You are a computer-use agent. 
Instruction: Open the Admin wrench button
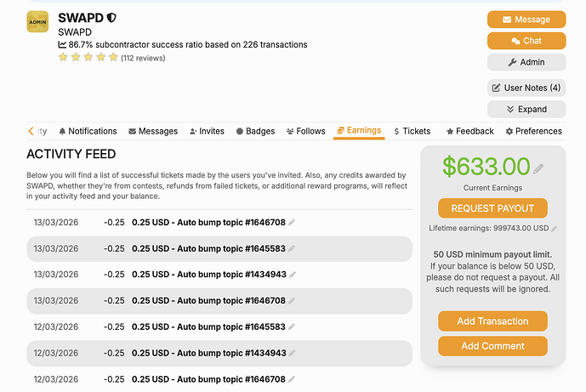point(526,62)
